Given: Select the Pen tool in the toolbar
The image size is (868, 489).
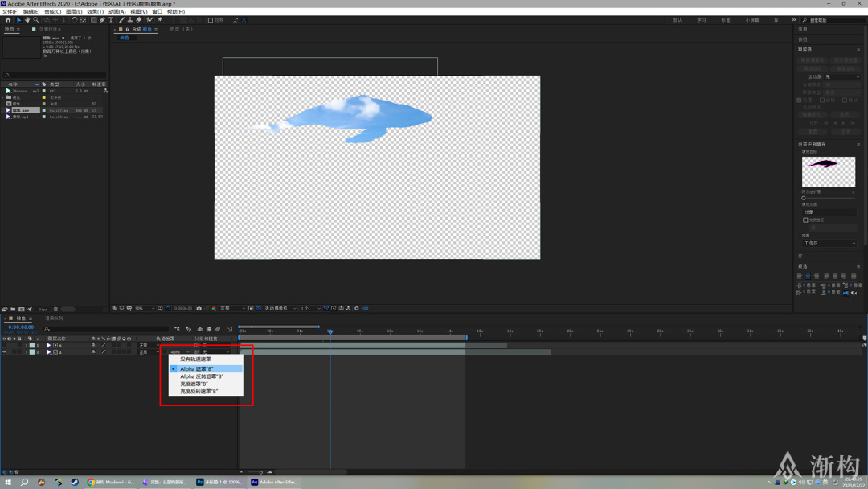Looking at the screenshot, I should 104,20.
